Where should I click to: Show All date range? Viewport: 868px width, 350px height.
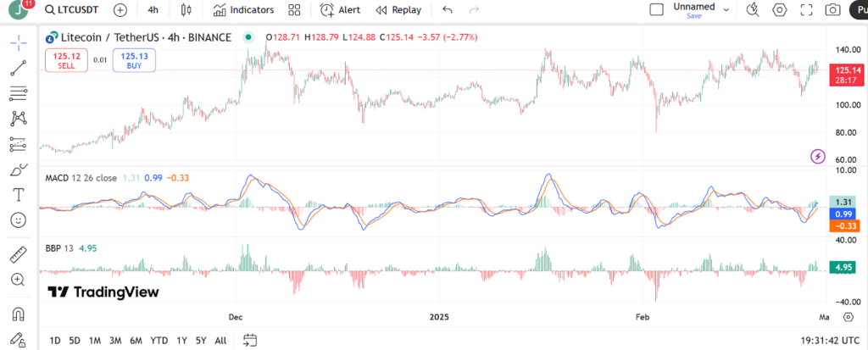(220, 340)
